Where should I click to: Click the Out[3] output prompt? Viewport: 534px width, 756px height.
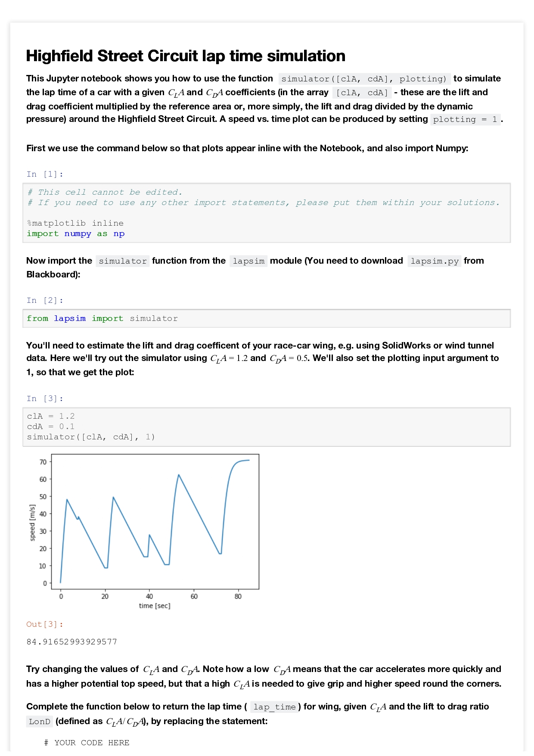(x=45, y=624)
